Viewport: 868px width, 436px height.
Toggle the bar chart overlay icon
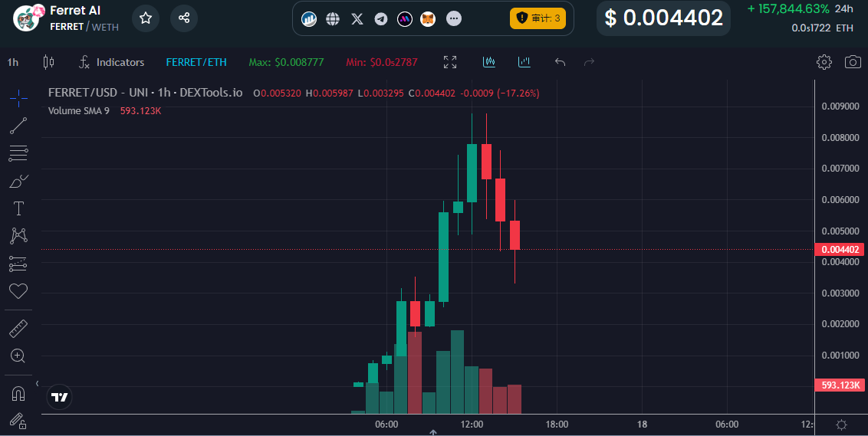tap(524, 62)
